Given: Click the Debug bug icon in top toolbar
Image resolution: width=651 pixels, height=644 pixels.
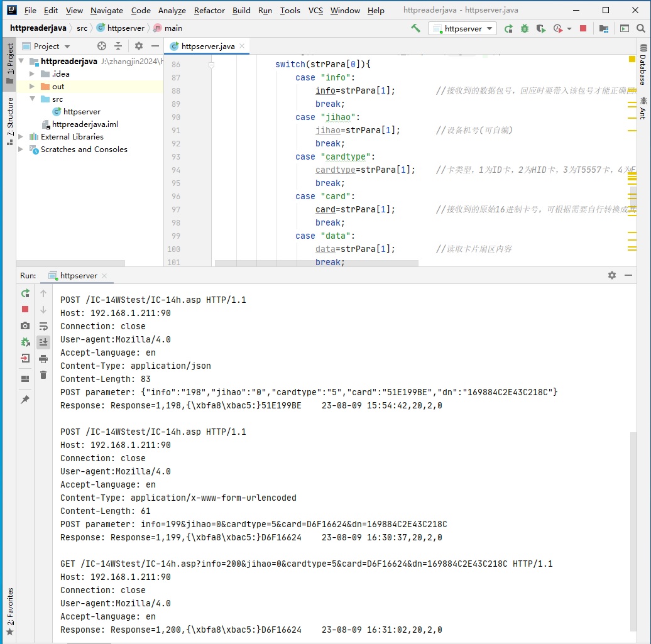Looking at the screenshot, I should [524, 28].
